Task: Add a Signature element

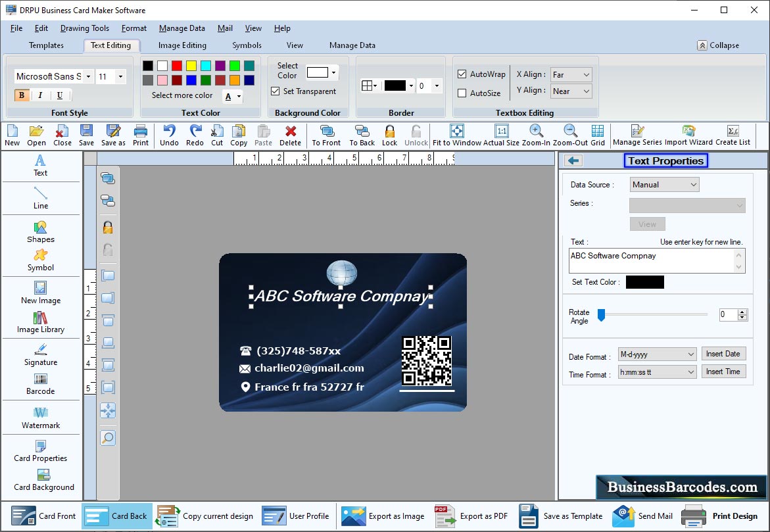Action: pyautogui.click(x=40, y=354)
